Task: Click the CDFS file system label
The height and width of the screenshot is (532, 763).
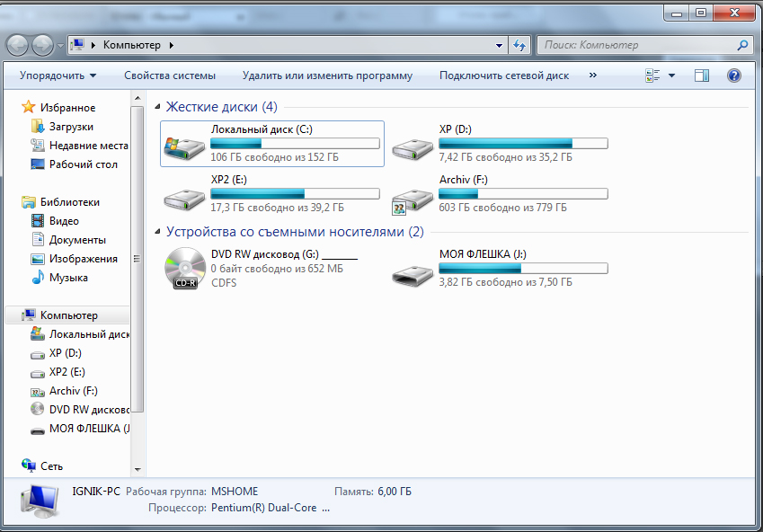Action: [224, 283]
